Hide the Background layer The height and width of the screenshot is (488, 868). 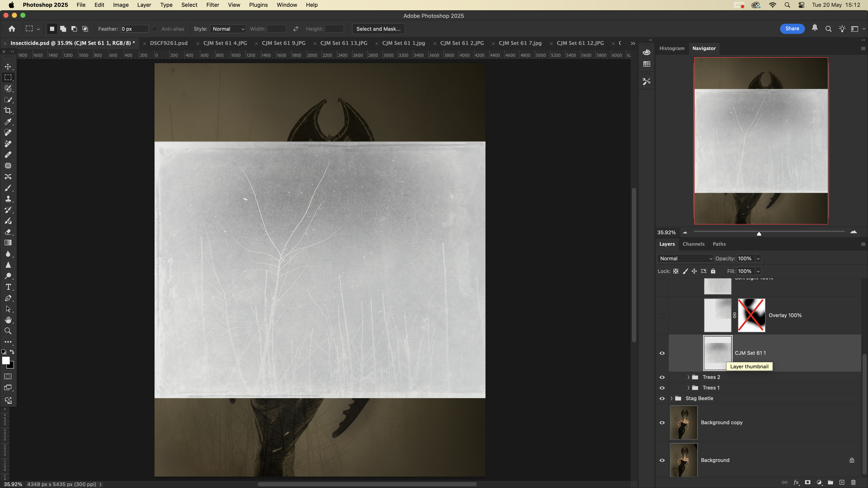[x=662, y=460]
